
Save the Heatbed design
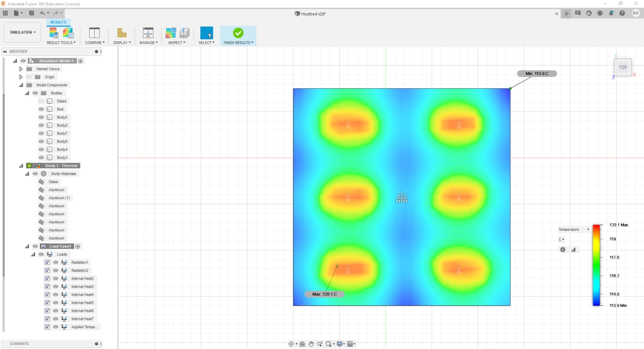click(x=31, y=13)
